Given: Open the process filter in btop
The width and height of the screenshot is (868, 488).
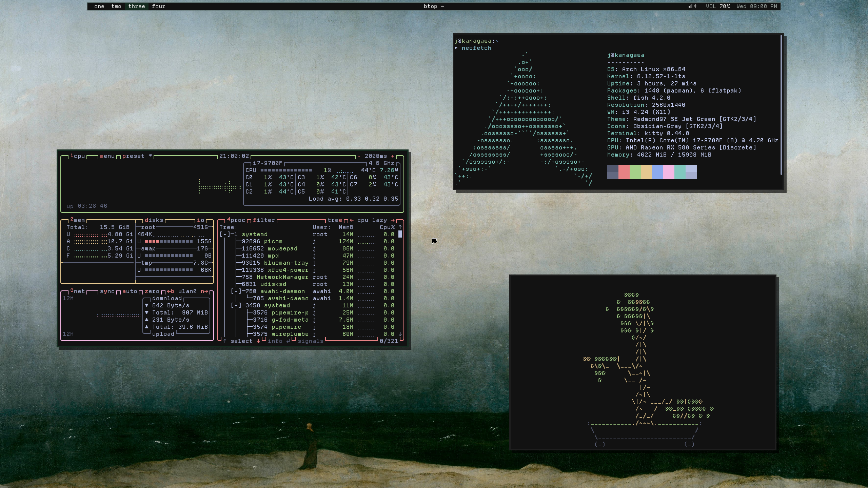Looking at the screenshot, I should [264, 220].
